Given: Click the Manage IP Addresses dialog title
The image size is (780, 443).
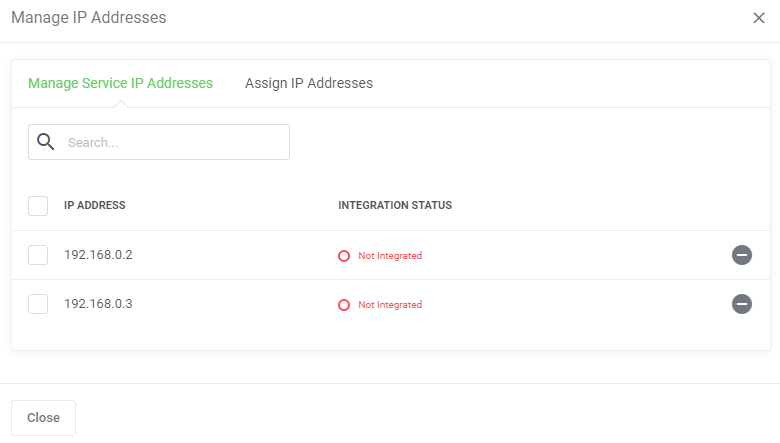Looking at the screenshot, I should tap(89, 17).
